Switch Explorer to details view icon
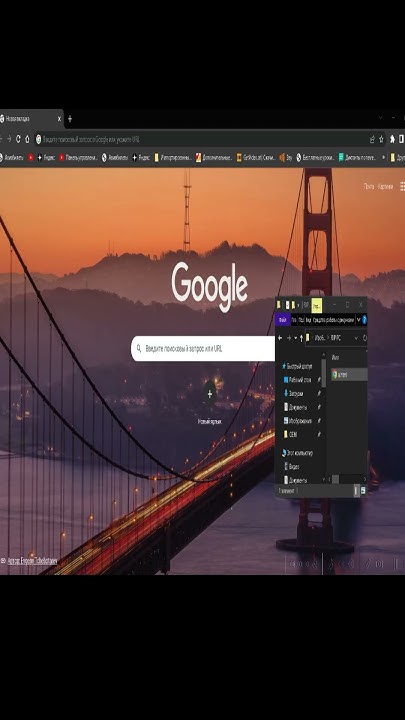 tap(357, 491)
